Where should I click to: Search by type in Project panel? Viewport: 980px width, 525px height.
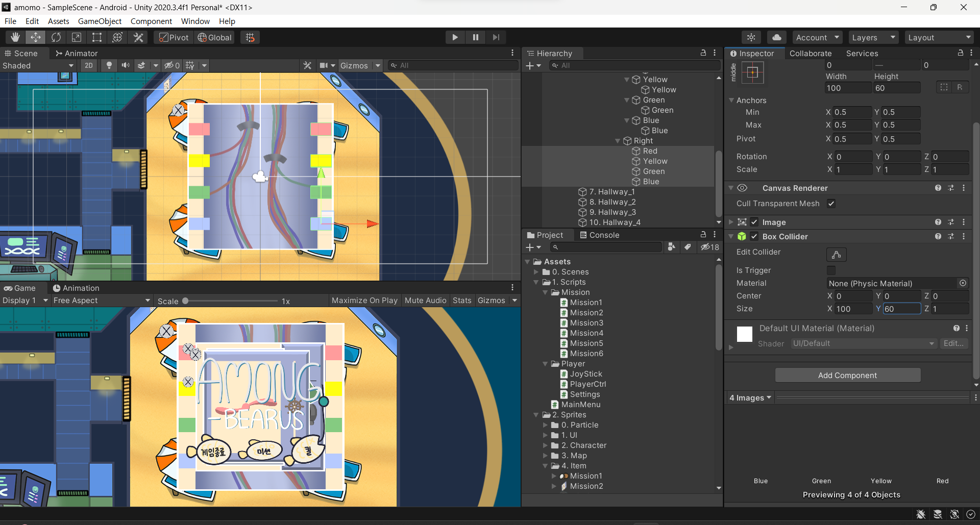(x=672, y=247)
